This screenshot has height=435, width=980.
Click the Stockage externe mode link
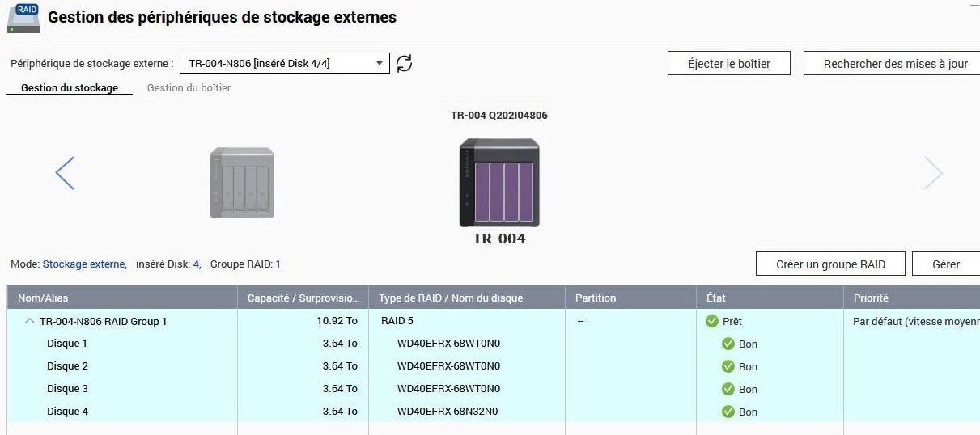[83, 264]
